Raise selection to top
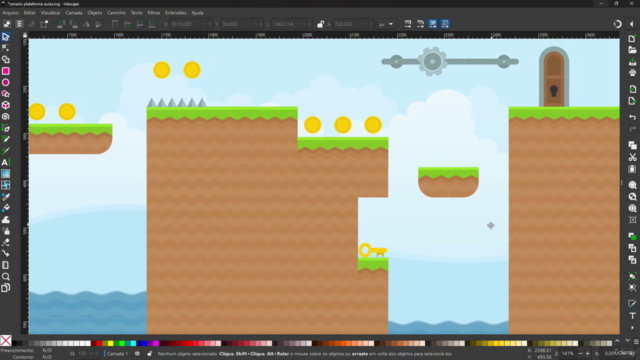The width and height of the screenshot is (640, 360). (115, 24)
